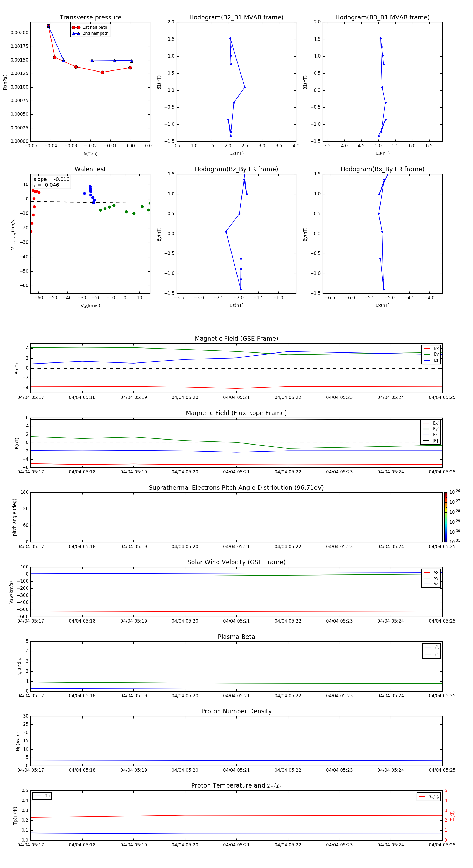Click the 'A(T·m)' x-axis label
Viewport: 473px width, 868px height.
click(x=90, y=154)
